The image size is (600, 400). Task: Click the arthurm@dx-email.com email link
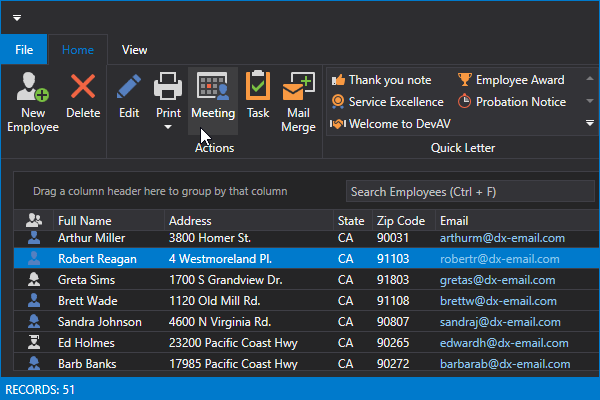502,238
